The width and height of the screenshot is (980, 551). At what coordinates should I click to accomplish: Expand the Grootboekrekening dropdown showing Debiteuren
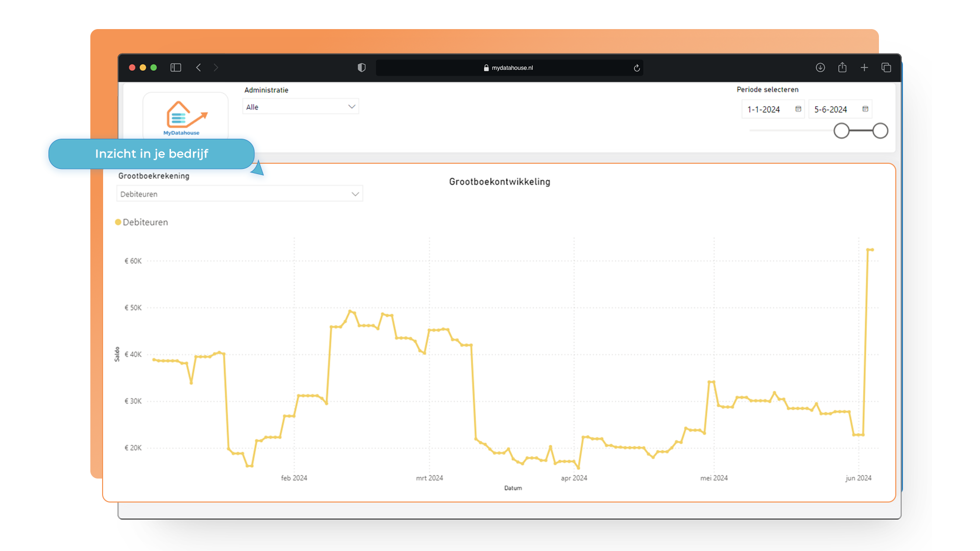coord(239,194)
